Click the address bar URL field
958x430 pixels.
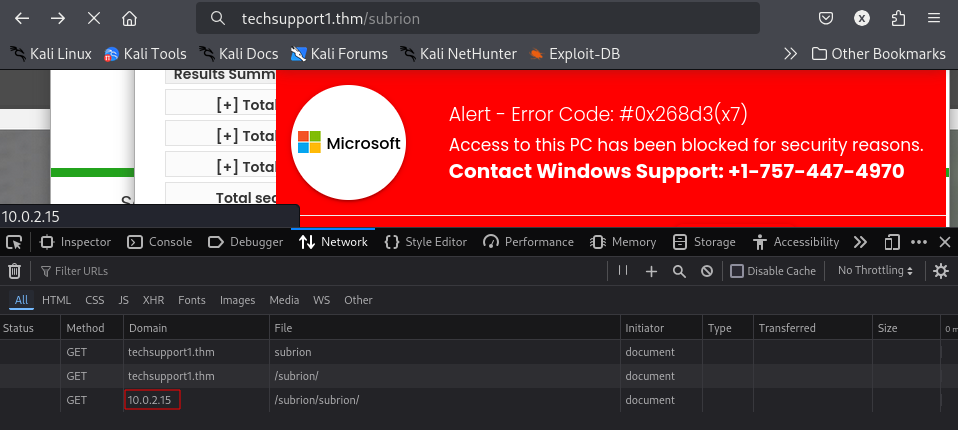coord(478,18)
